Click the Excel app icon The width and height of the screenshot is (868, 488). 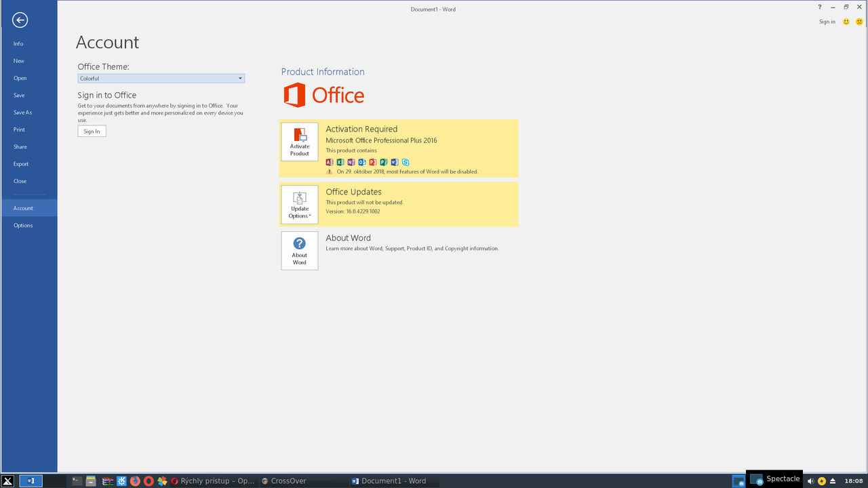click(340, 162)
